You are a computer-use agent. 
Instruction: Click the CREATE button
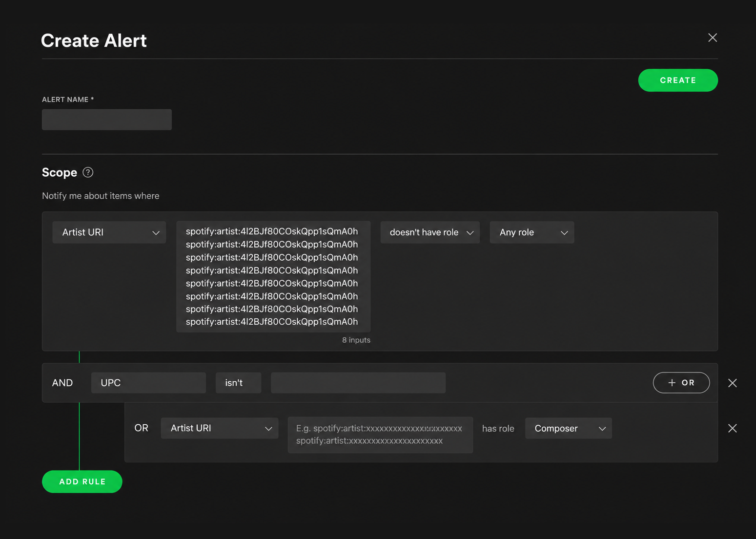click(x=678, y=80)
